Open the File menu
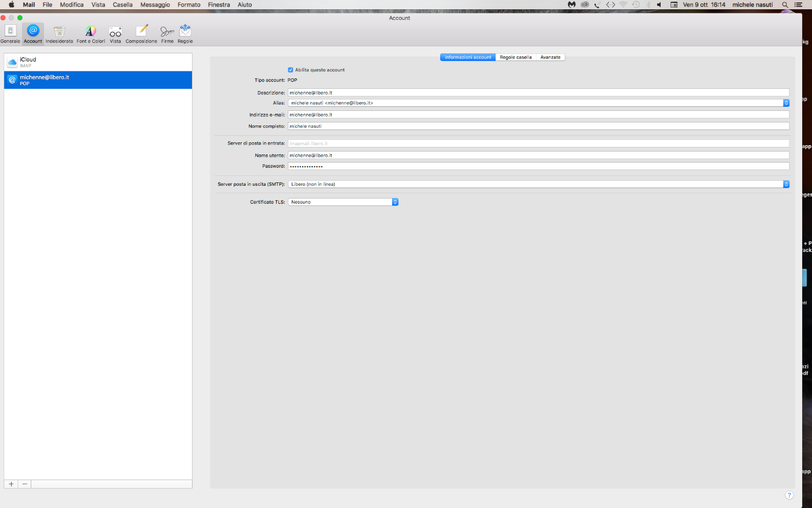The image size is (812, 508). [48, 5]
